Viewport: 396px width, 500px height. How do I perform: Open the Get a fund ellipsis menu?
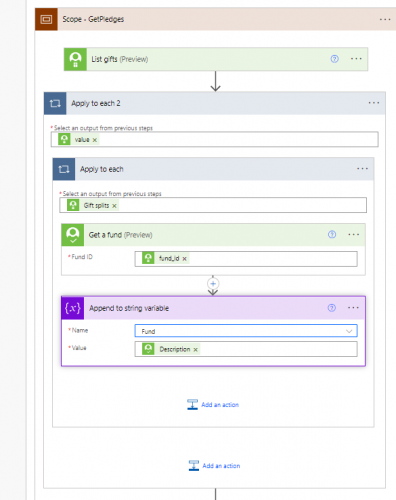pos(353,235)
